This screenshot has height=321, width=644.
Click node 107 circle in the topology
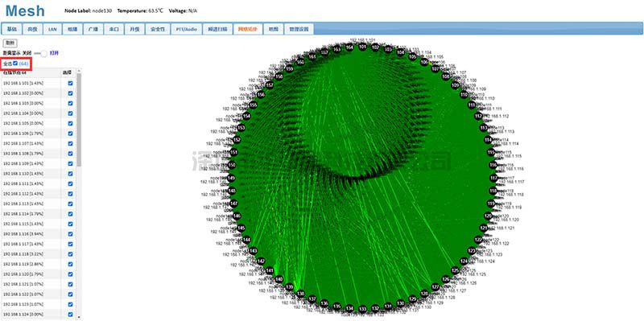(436, 68)
